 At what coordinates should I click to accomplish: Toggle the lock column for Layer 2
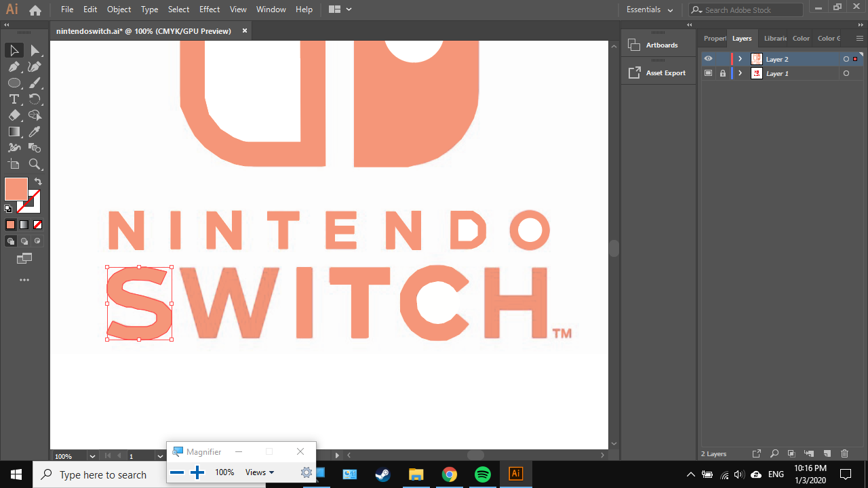722,59
